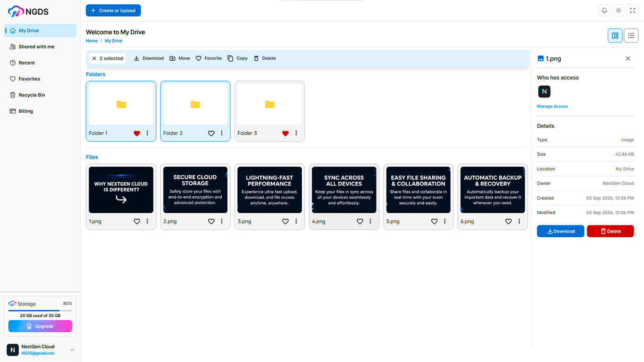
Task: Open Folder 2 more options menu
Action: tap(222, 133)
